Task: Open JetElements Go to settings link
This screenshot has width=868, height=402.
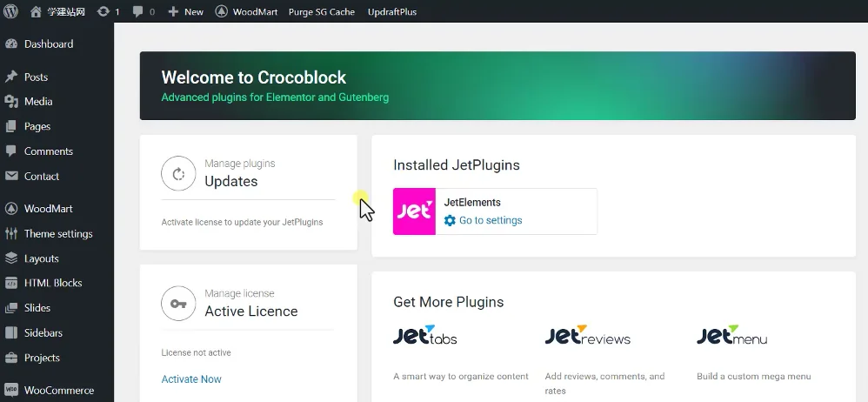Action: [490, 220]
